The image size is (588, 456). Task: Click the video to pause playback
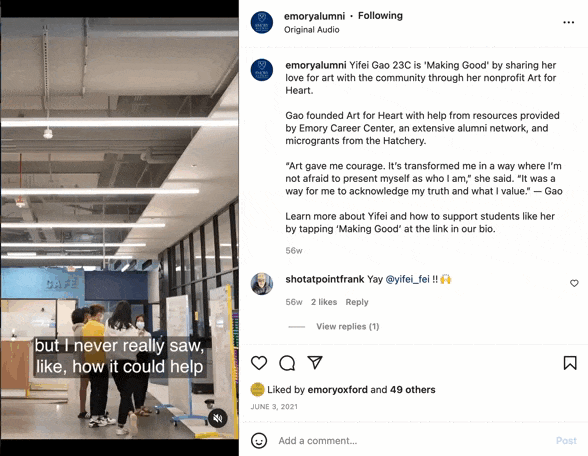119,228
